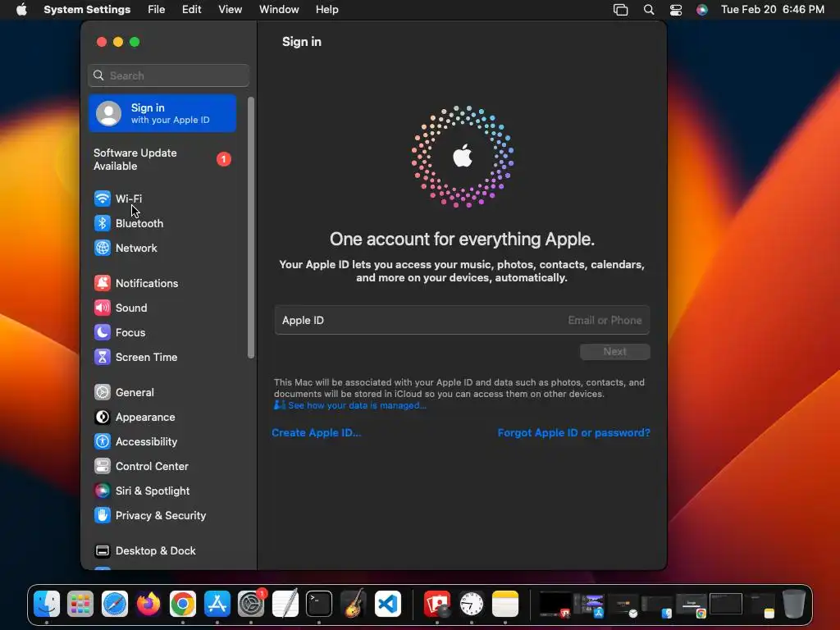Zoom window with the green button
This screenshot has height=630, width=840.
click(x=135, y=42)
